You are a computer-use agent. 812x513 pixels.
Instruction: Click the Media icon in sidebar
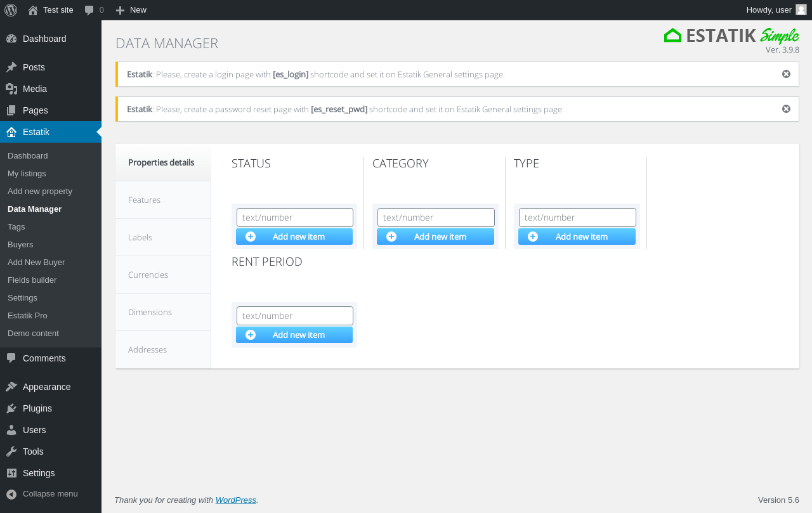[x=11, y=89]
